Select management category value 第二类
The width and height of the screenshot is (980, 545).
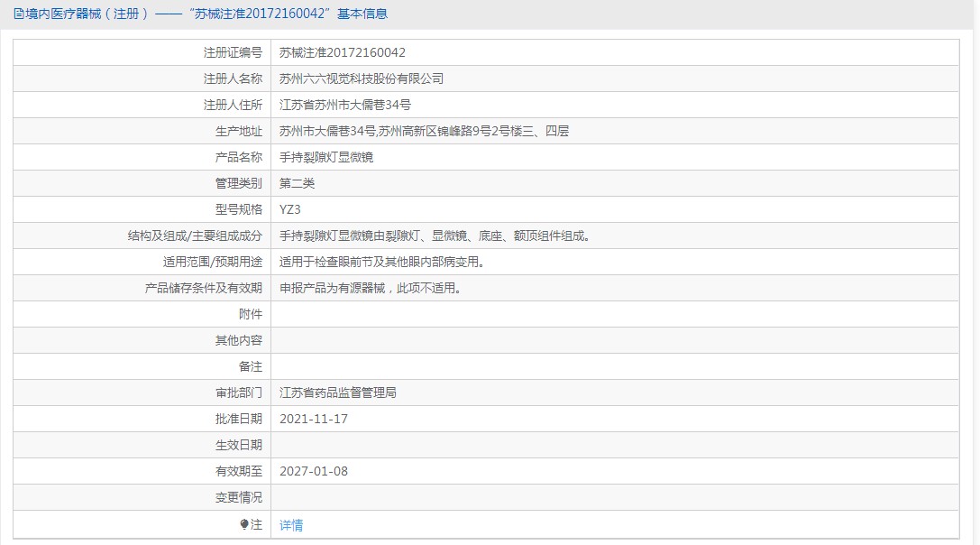(297, 183)
